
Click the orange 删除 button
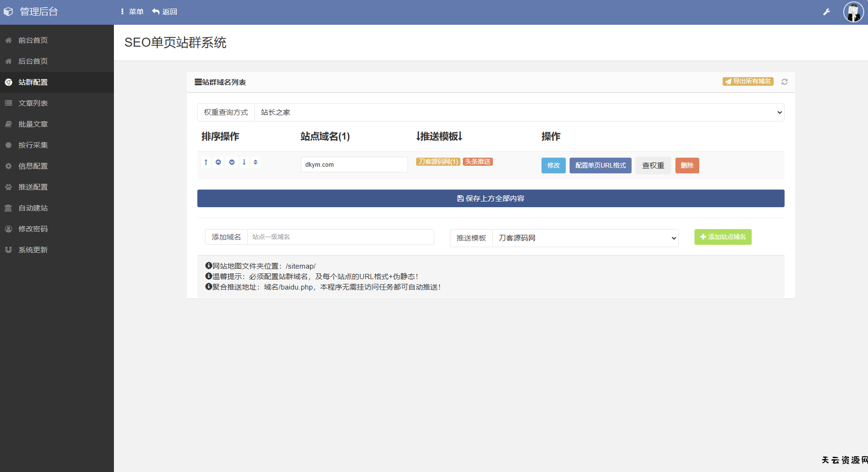click(687, 166)
